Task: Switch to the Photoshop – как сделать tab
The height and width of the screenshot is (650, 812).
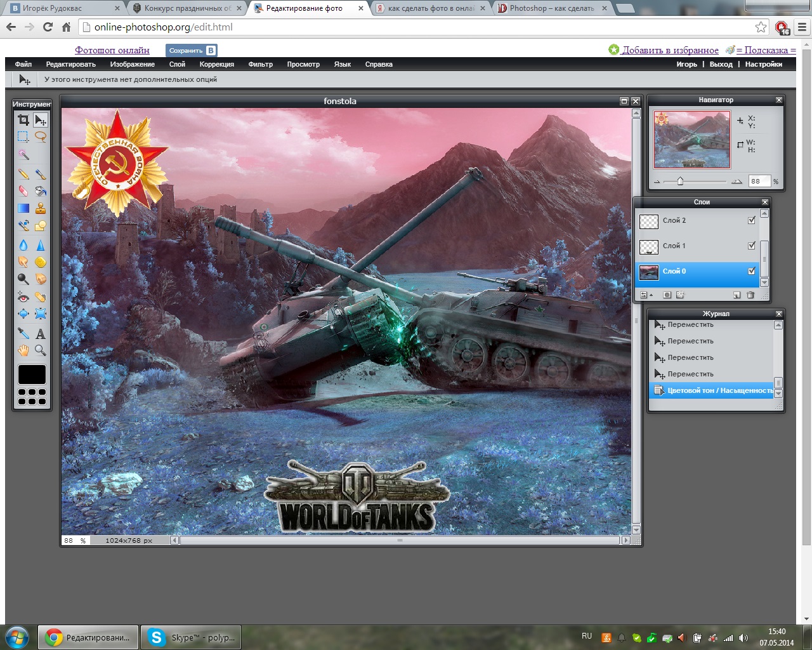Action: (552, 8)
